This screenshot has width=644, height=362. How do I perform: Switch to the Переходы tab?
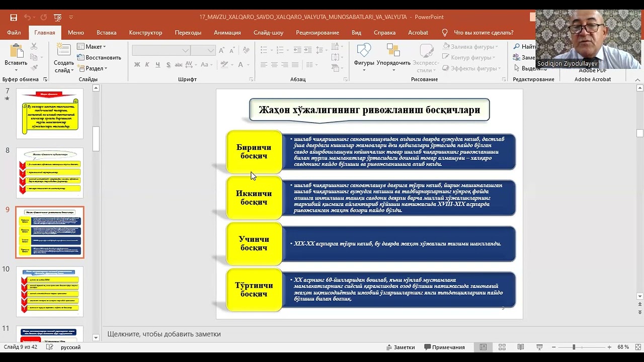[188, 33]
